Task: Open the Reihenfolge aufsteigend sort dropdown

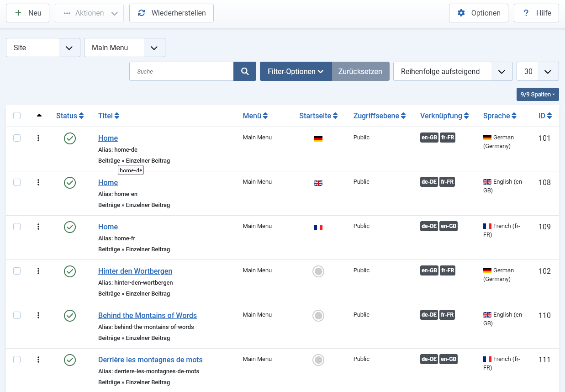Action: pos(453,71)
